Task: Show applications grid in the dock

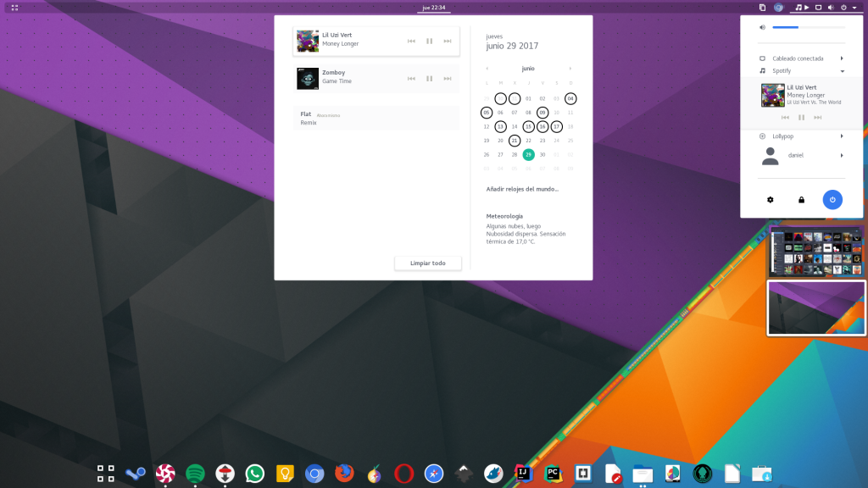Action: point(106,473)
